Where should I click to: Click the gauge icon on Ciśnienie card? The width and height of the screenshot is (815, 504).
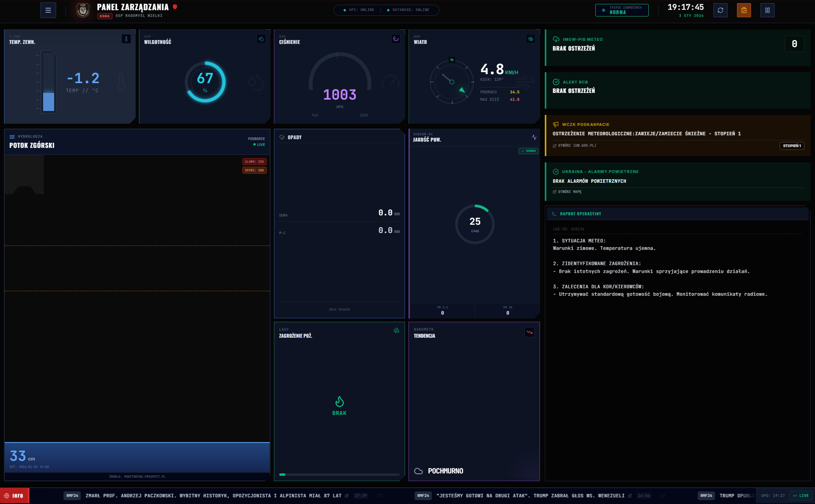396,39
